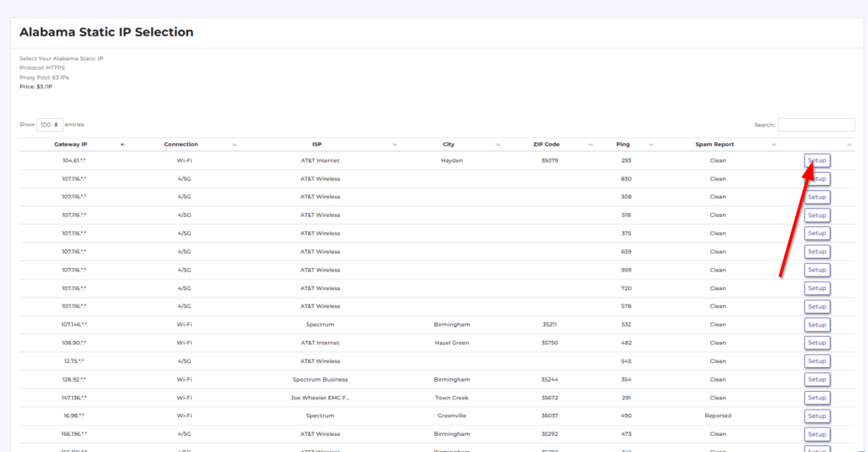Click the Town Creek city cell
Screen dimensions: 868x452
[452, 398]
